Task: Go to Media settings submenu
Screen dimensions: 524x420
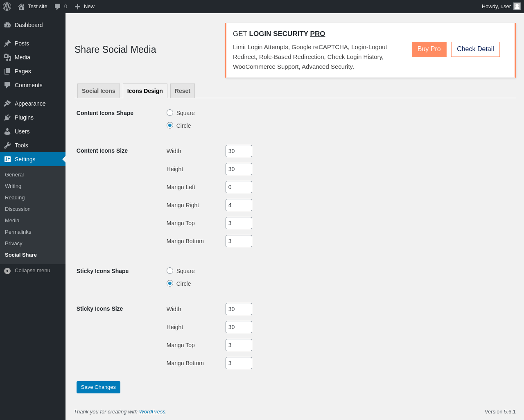Action: pos(12,220)
